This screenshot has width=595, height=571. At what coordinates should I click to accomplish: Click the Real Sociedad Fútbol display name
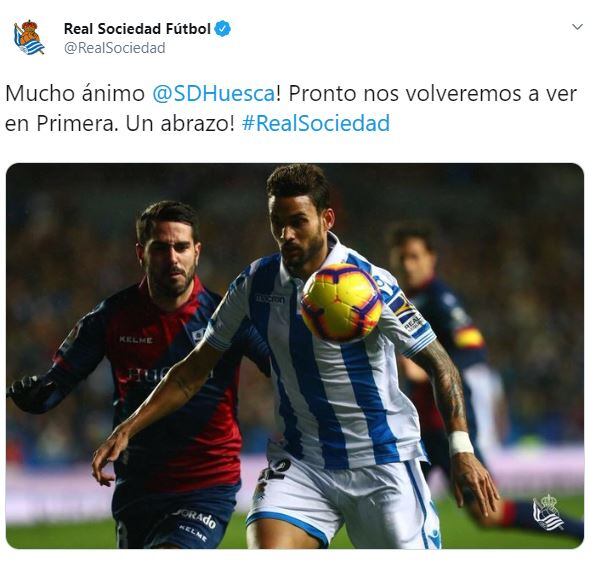[137, 29]
